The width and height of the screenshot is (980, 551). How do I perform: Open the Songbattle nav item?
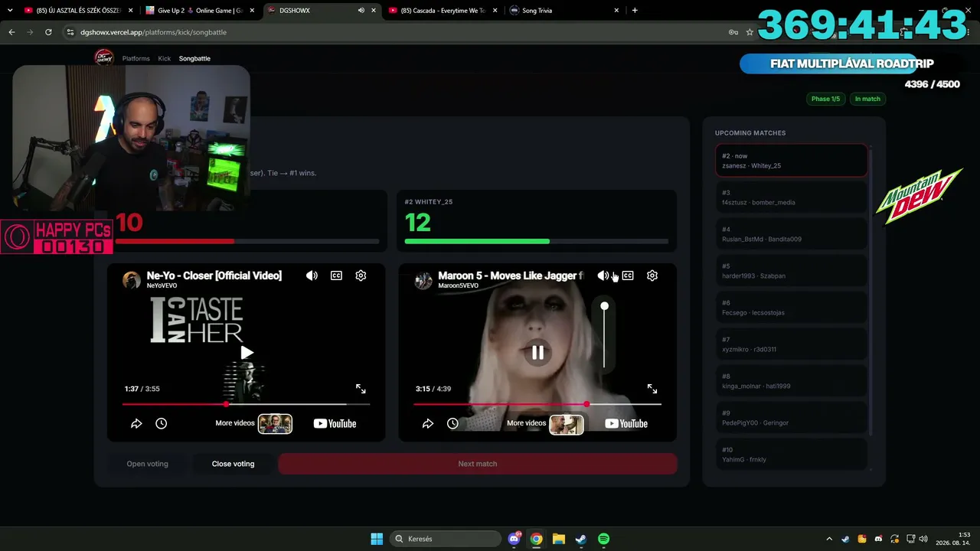pos(194,58)
